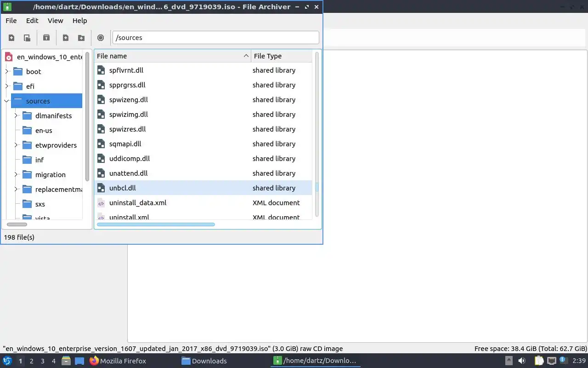Open the clipboard manager tray icon
This screenshot has width=588, height=368.
point(539,361)
